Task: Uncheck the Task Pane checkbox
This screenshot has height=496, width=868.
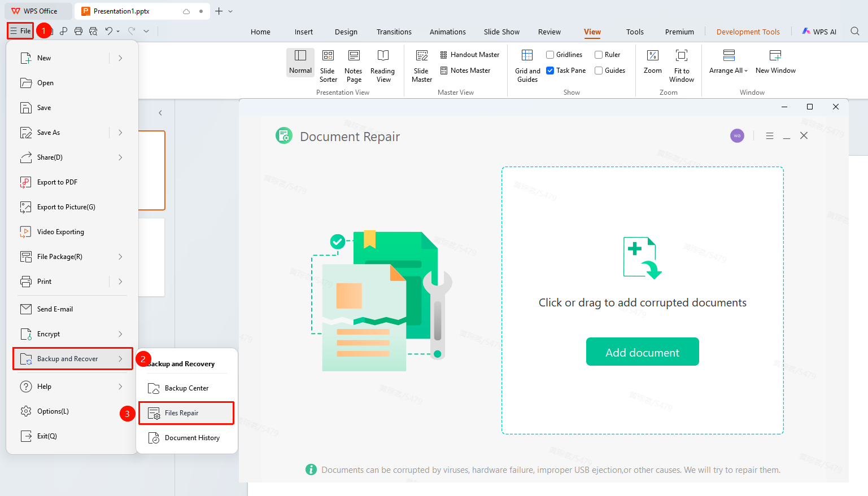Action: pos(550,71)
